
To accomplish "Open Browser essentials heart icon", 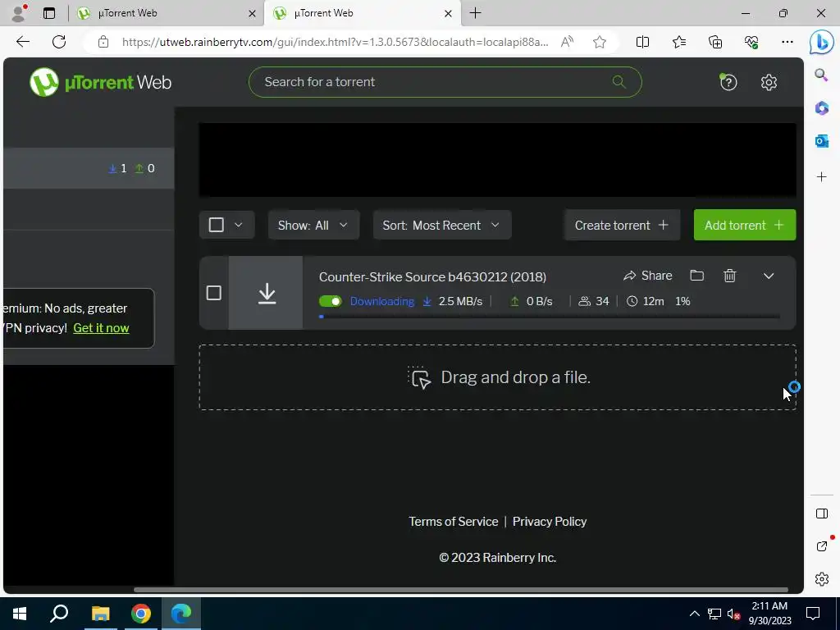I will pyautogui.click(x=751, y=42).
